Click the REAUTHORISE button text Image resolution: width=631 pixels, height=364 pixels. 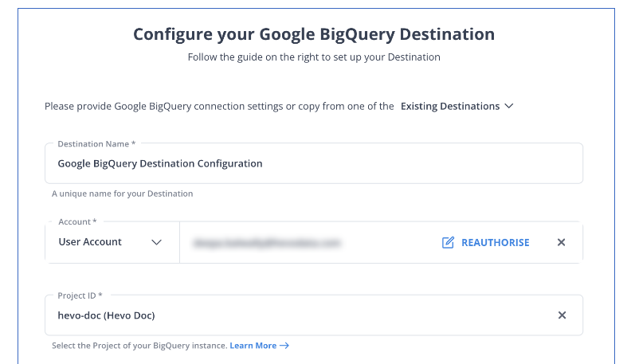click(495, 242)
